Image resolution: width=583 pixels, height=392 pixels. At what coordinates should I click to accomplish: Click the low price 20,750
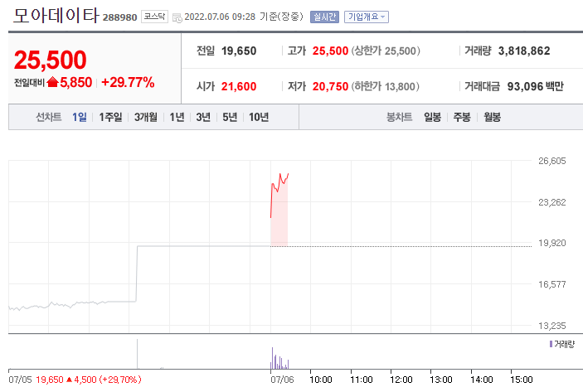(330, 86)
